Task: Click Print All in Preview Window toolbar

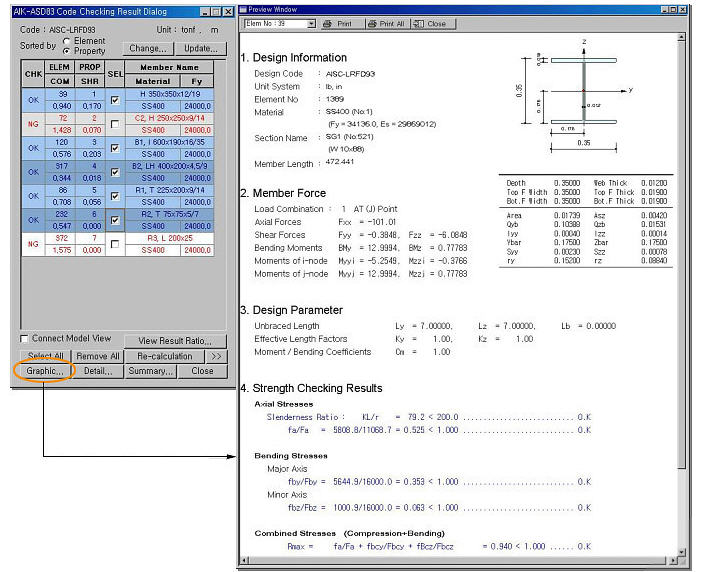Action: 387,24
